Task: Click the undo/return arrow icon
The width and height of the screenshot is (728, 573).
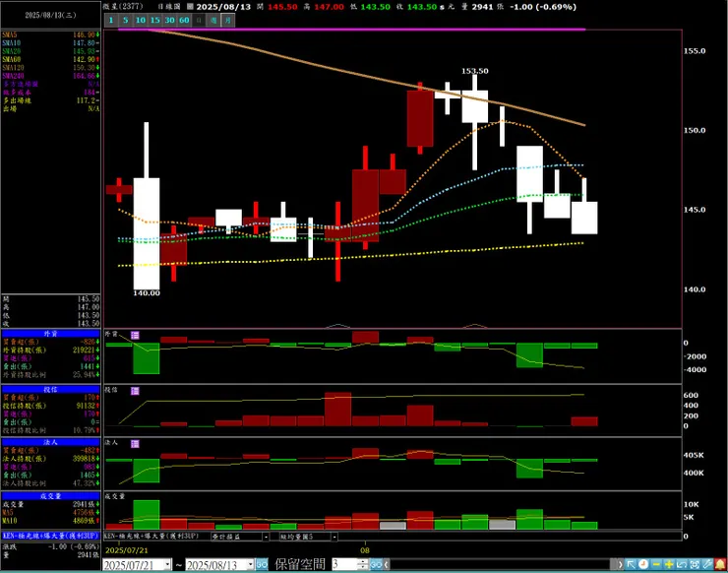Action: pos(682,564)
